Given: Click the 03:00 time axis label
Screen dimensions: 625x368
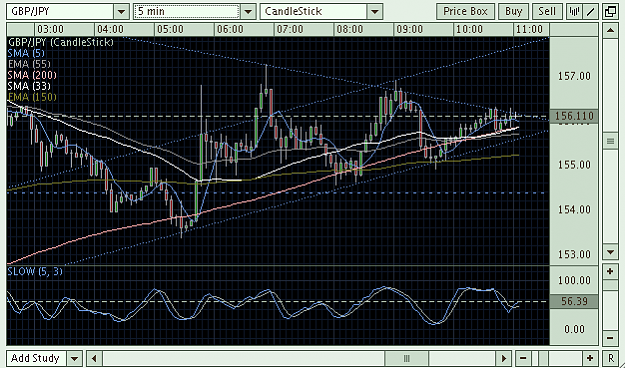Looking at the screenshot, I should coord(51,30).
